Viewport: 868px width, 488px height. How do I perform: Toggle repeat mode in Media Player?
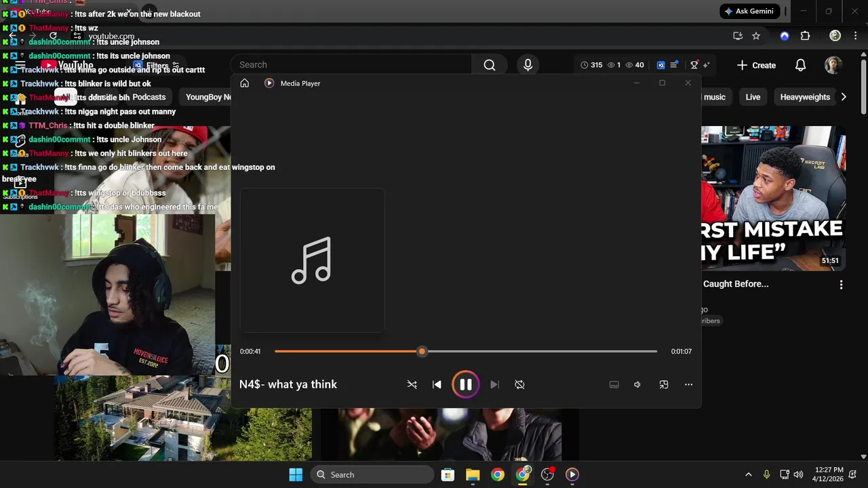pos(519,384)
